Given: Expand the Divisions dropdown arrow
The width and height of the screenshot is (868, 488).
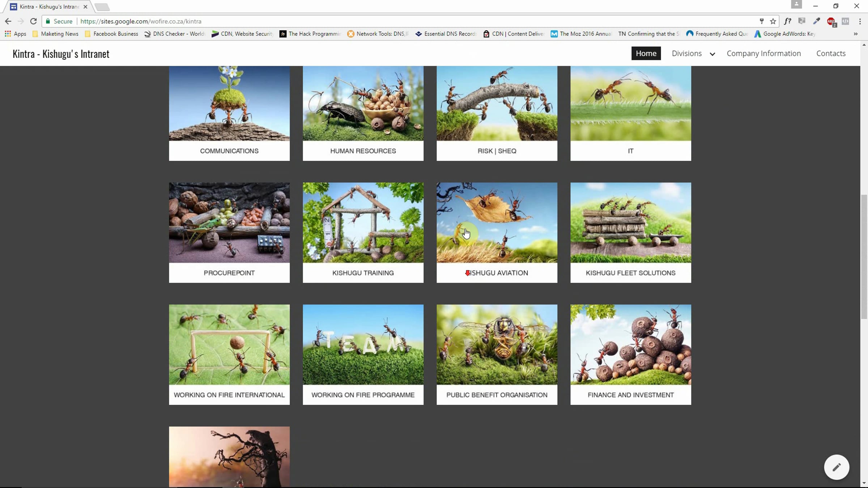Looking at the screenshot, I should click(x=712, y=54).
